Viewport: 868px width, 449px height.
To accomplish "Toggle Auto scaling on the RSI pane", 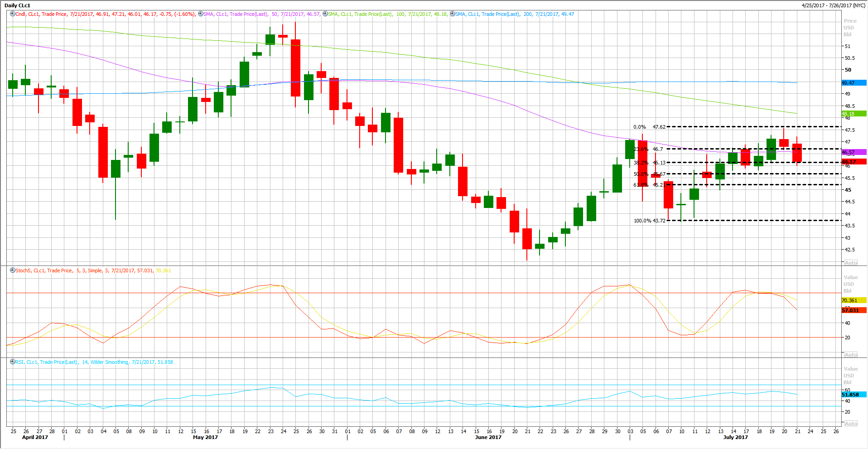I will (850, 424).
